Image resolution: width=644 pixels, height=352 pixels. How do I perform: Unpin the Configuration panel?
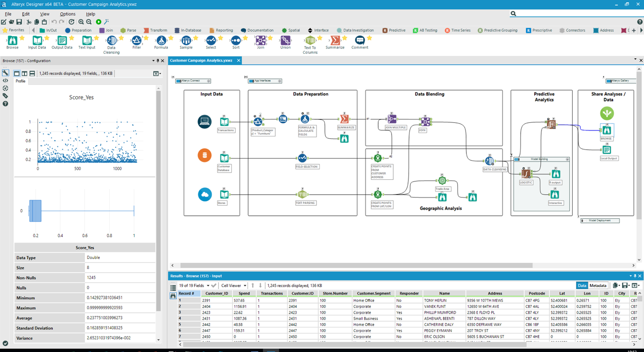coord(157,60)
